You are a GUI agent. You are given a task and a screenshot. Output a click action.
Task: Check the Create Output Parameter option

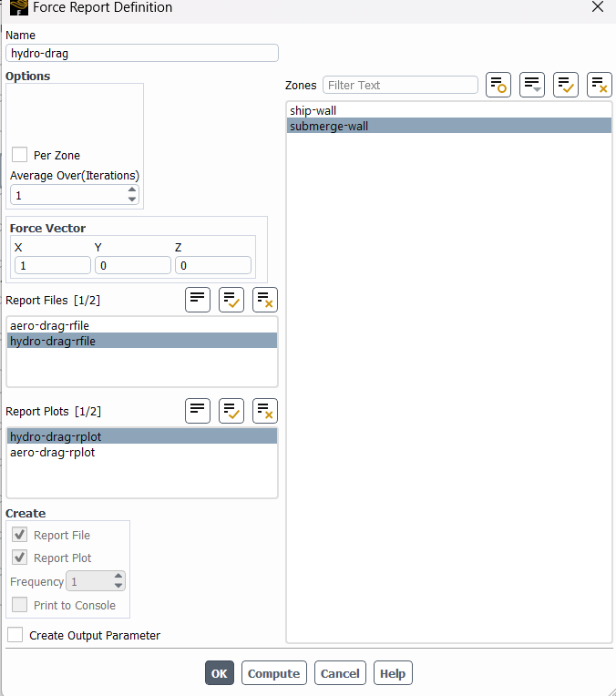(15, 635)
